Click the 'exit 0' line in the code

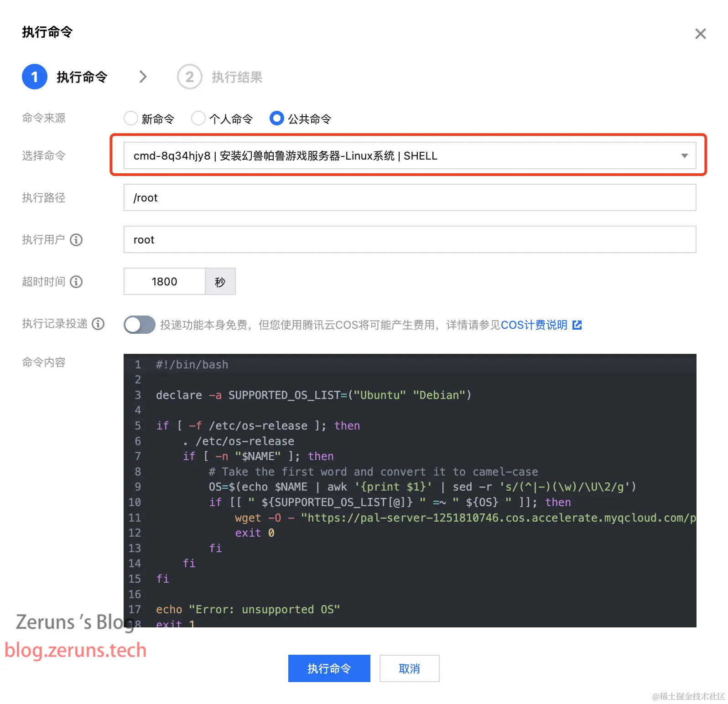click(255, 533)
